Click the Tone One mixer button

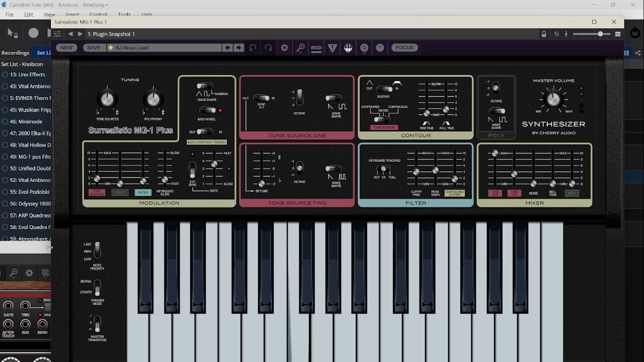(x=495, y=193)
